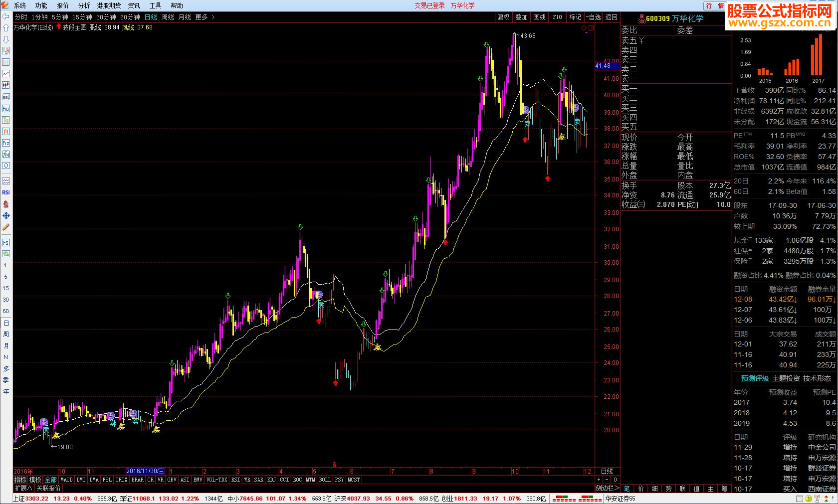Click the F10 button in chart toolbar
Viewport: 838px width, 504px height.
click(558, 17)
